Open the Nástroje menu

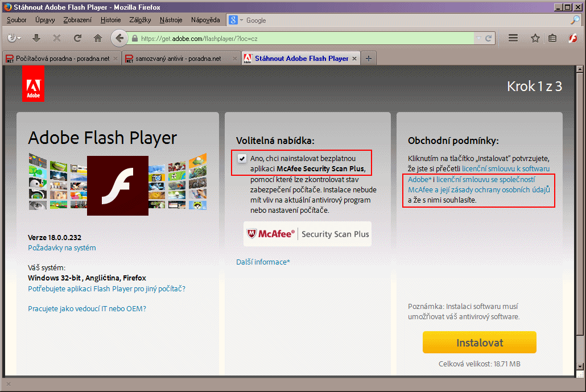[x=171, y=20]
